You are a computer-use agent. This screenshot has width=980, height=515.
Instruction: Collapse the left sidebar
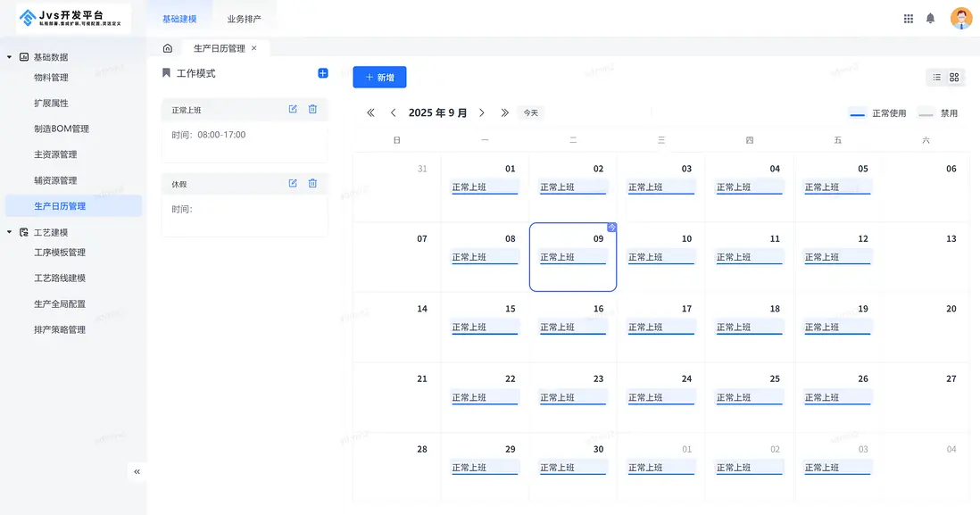tap(137, 471)
